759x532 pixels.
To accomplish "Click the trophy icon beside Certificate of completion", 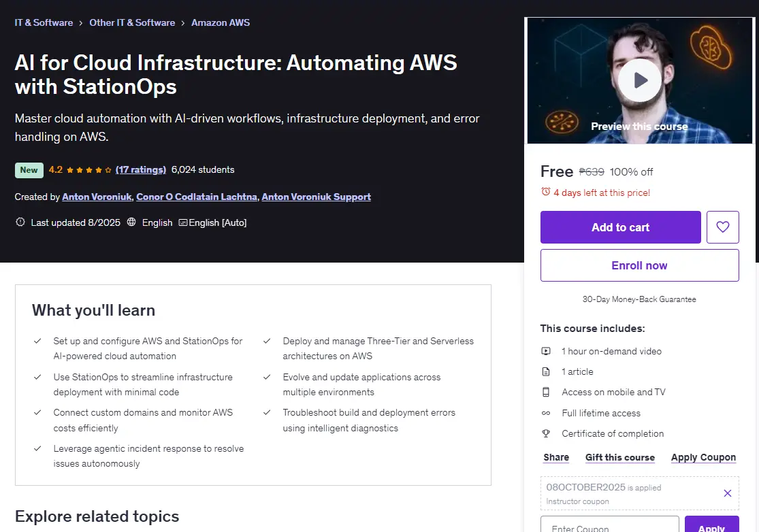I will coord(545,433).
